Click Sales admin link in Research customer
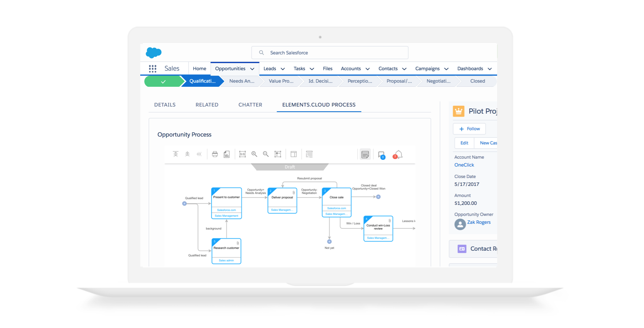 227,260
